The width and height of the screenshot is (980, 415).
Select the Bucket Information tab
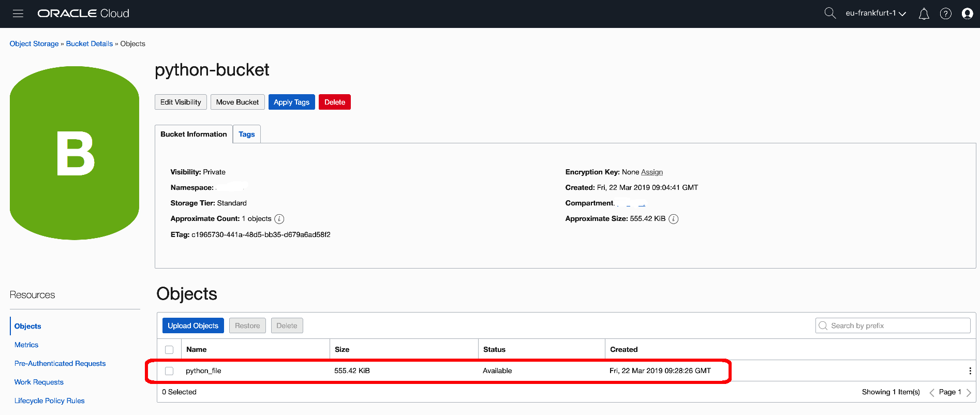pos(194,135)
